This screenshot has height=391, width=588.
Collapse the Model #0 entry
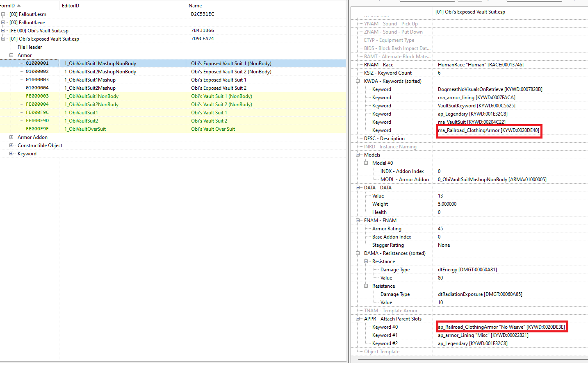tap(366, 163)
